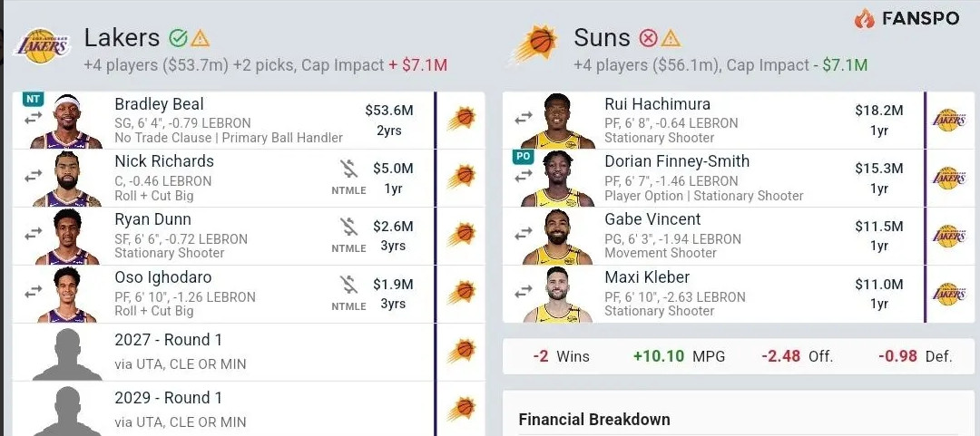Screen dimensions: 980x436
Task: Open the Fanspo logo link
Action: pos(906,19)
